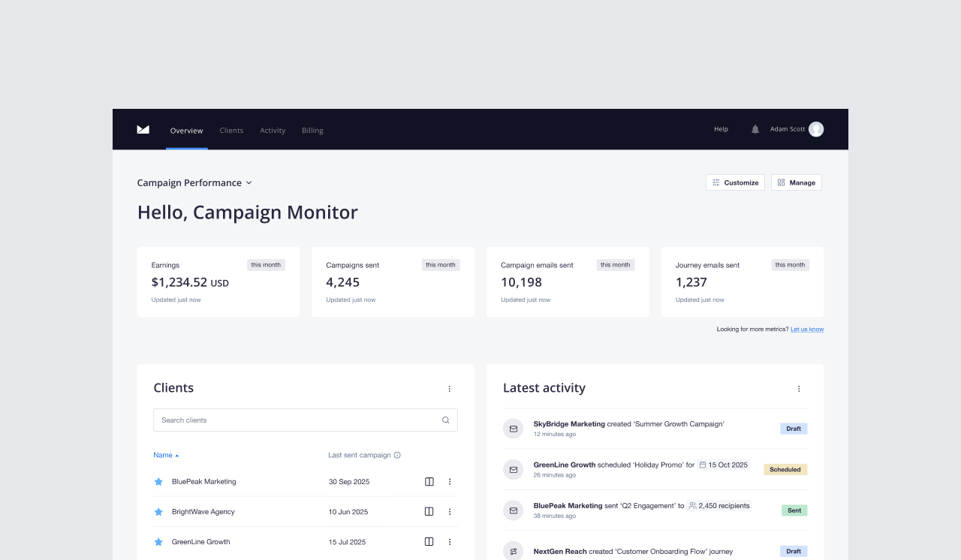
Task: Toggle the star for GreenLine Growth
Action: (x=158, y=542)
